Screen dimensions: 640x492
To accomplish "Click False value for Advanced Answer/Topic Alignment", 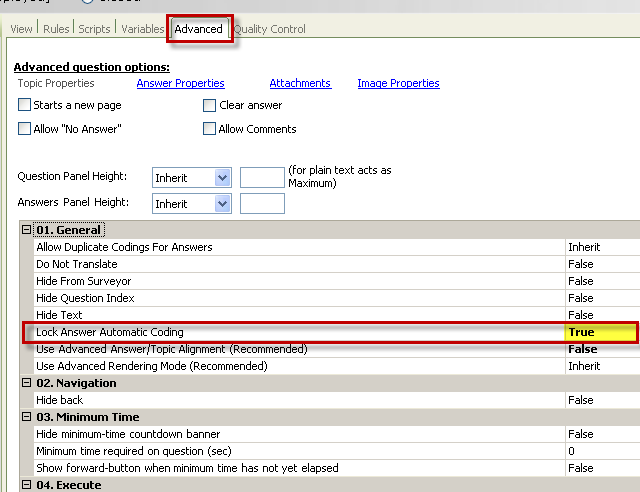I will point(603,349).
